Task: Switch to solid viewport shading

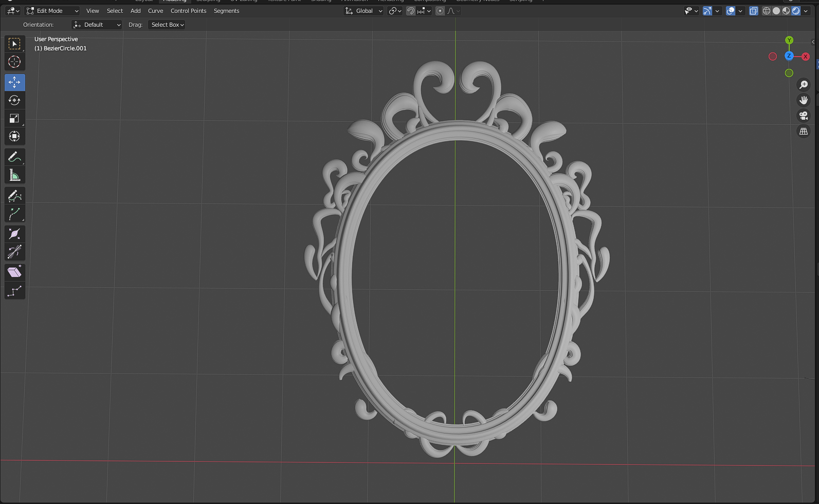Action: pyautogui.click(x=776, y=11)
